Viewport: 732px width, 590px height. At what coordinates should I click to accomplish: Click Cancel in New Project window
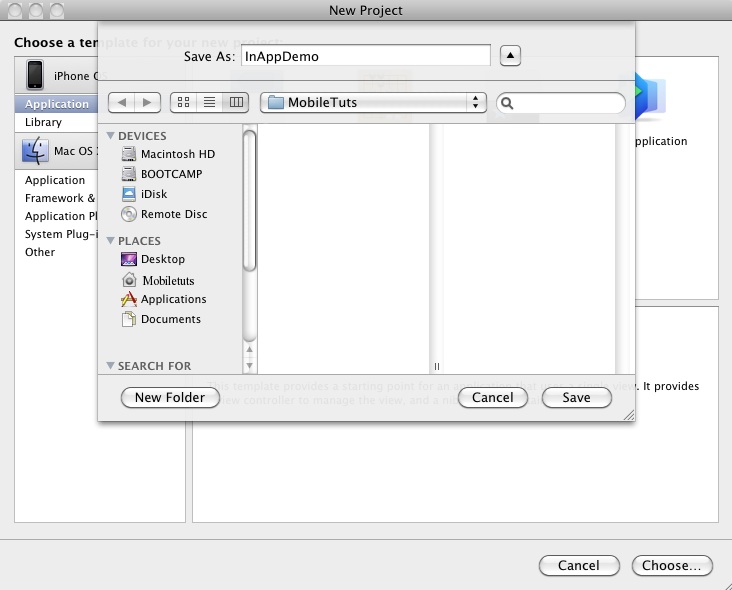(x=579, y=566)
